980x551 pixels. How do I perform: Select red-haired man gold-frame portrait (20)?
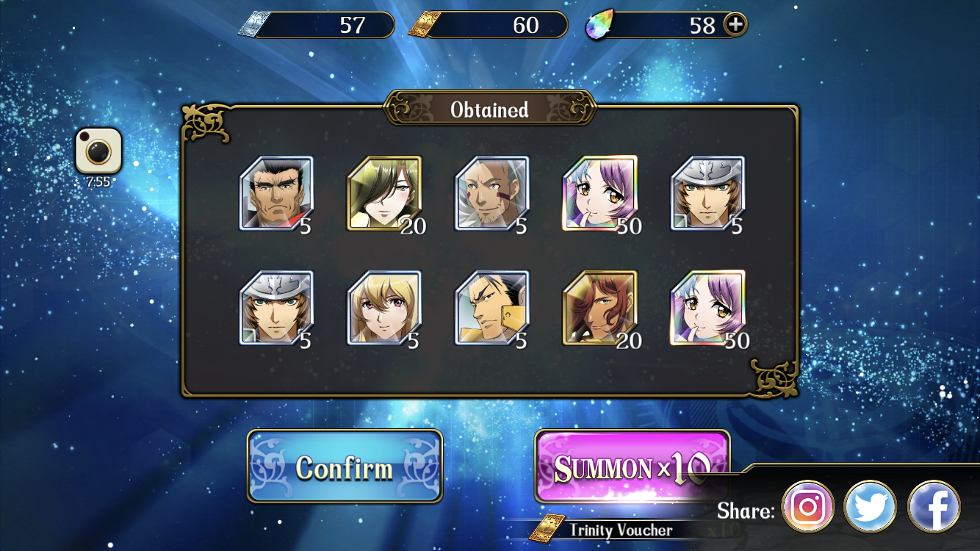coord(599,308)
